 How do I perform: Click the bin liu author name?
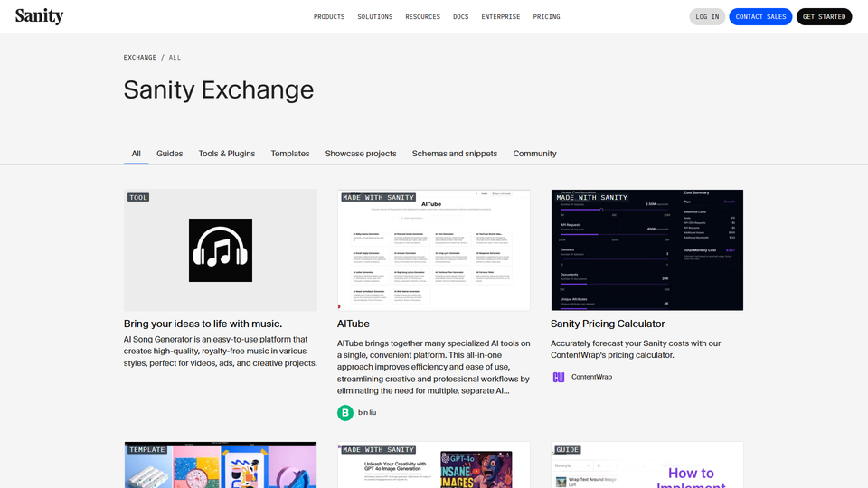click(367, 413)
